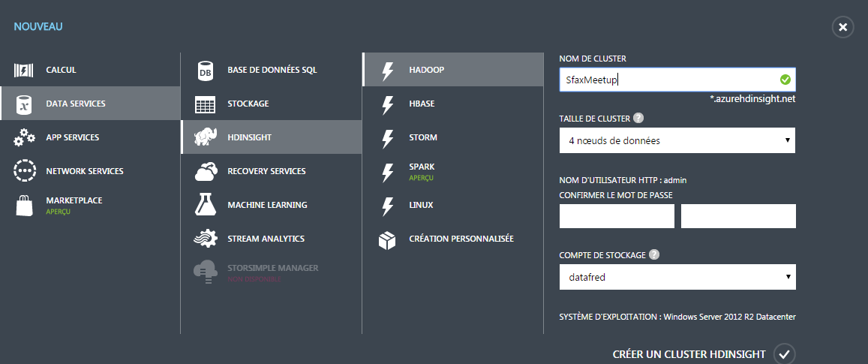Click the StorSimple Manager cloud icon

click(x=206, y=272)
